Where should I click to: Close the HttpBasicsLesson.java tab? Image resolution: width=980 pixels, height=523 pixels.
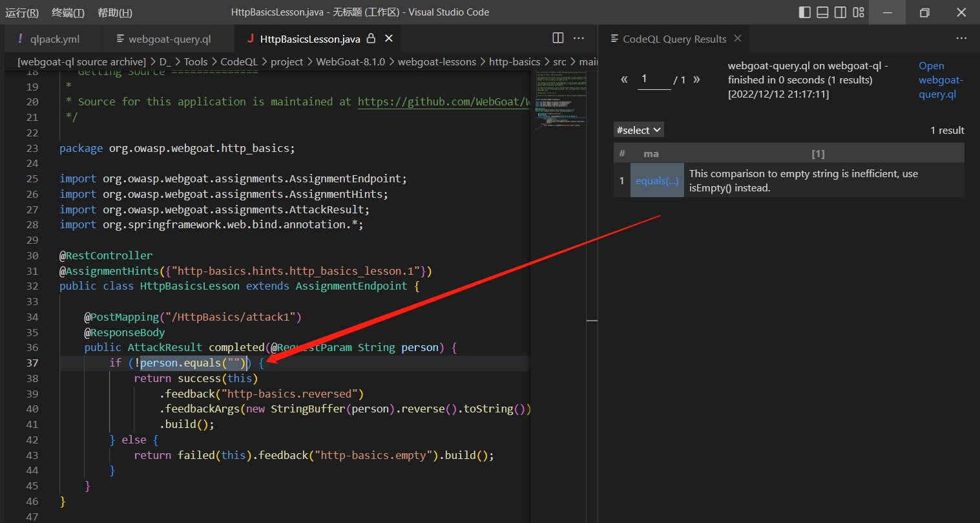coord(389,39)
